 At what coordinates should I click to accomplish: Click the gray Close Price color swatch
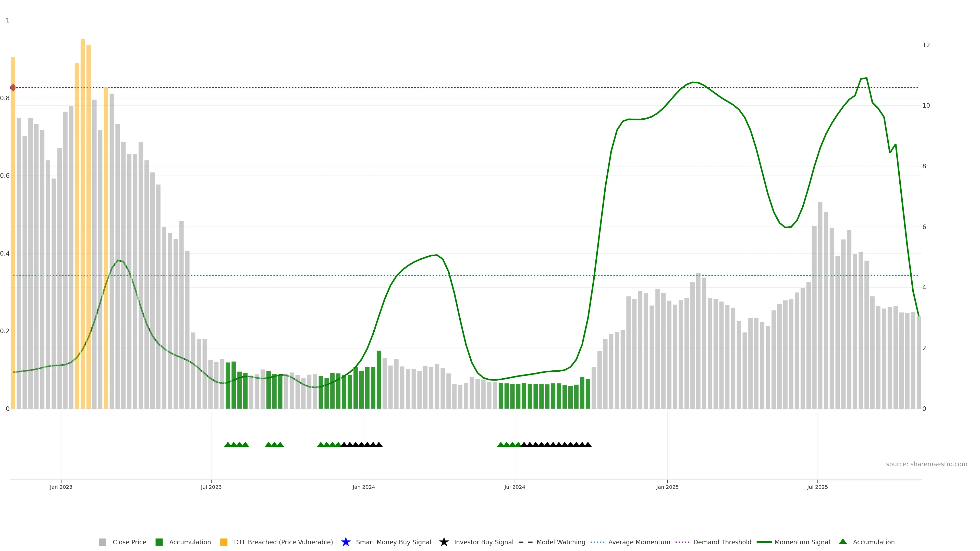102,542
